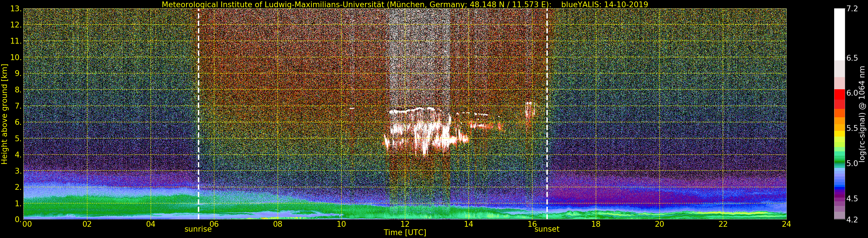Click the colorbar value '5.5'

[852, 128]
